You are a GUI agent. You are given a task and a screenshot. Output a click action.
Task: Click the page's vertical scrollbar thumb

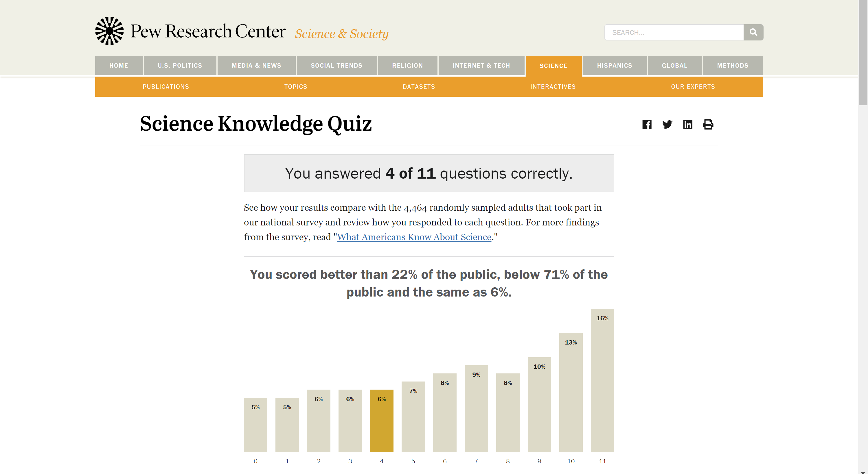tap(863, 53)
